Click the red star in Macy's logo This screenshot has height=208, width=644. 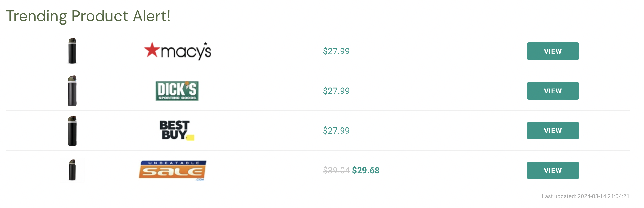tap(152, 49)
